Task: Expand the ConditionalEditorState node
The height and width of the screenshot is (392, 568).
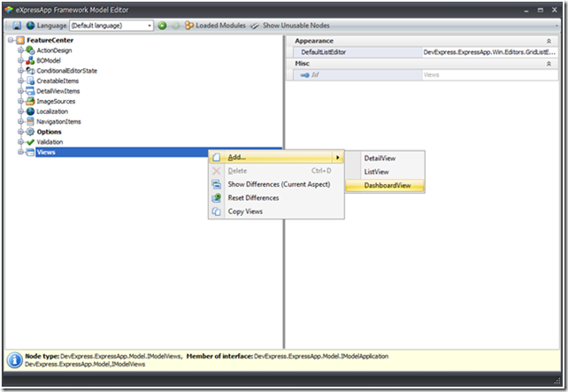Action: [x=20, y=70]
